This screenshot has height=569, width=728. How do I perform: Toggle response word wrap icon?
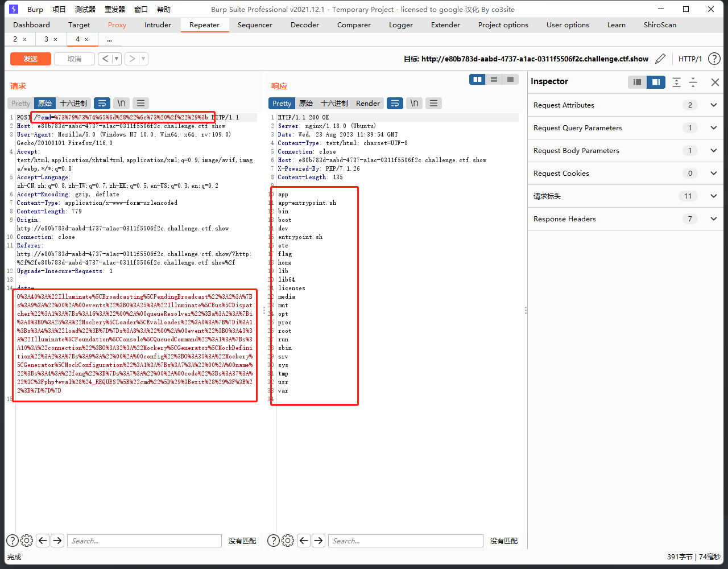(x=395, y=103)
